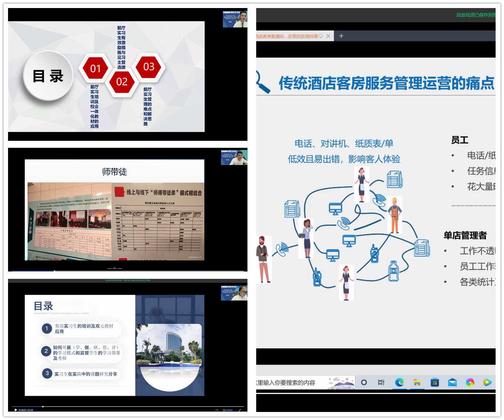Adjust the blue volume level bar
504x420 pixels.
(x=230, y=410)
